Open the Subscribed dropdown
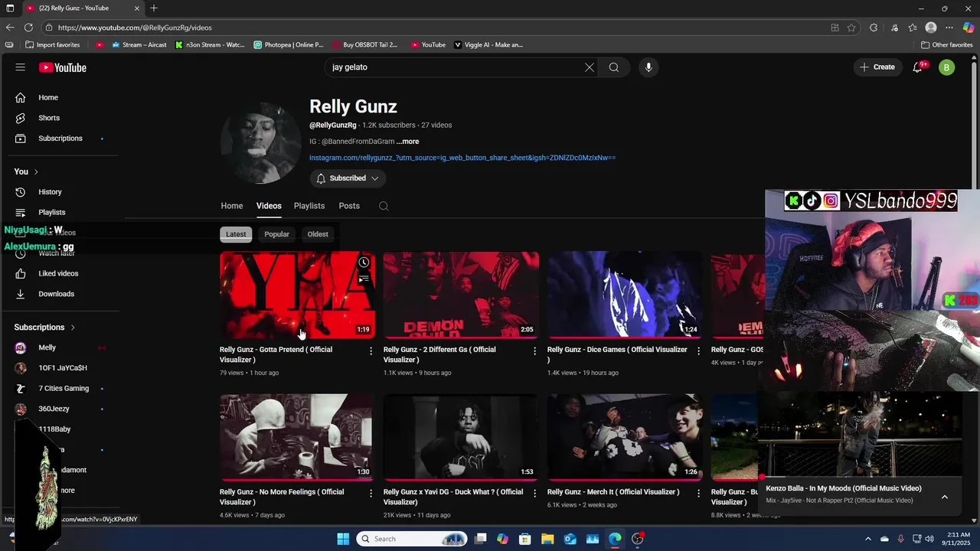The height and width of the screenshot is (551, 980). tap(348, 178)
